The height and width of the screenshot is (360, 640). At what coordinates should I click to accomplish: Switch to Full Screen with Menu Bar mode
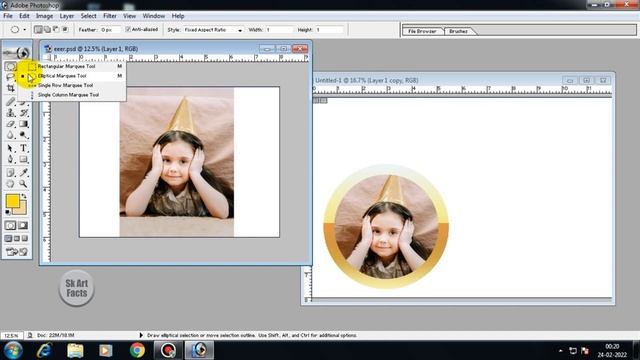(x=17, y=238)
